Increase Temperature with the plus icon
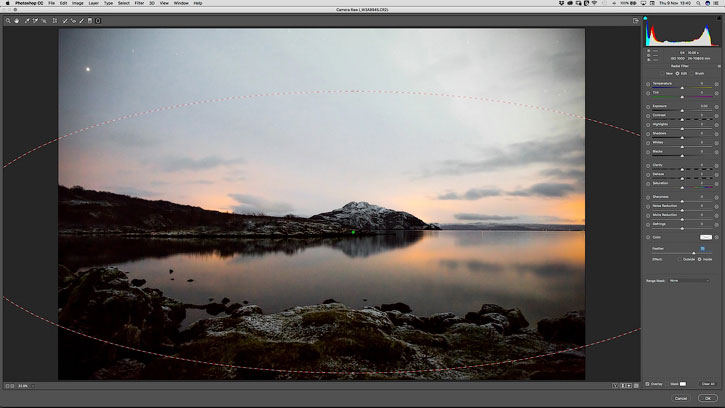 coord(717,84)
